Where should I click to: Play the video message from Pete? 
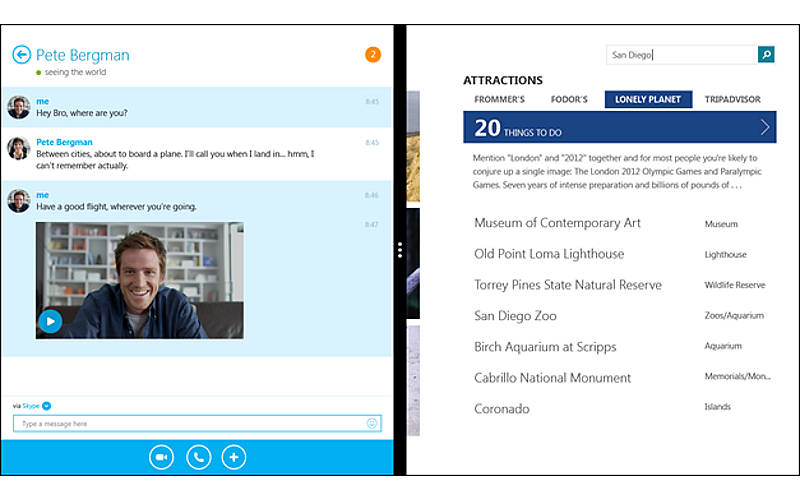(50, 321)
